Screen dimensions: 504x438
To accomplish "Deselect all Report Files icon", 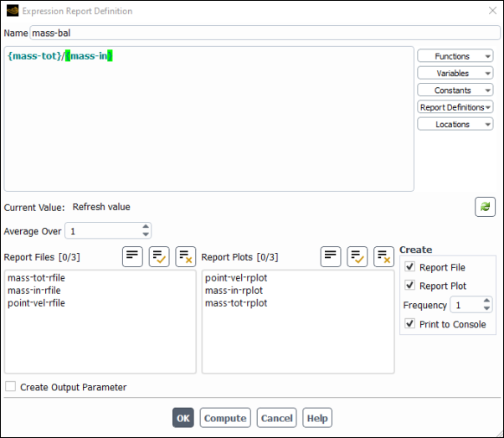I will (186, 256).
